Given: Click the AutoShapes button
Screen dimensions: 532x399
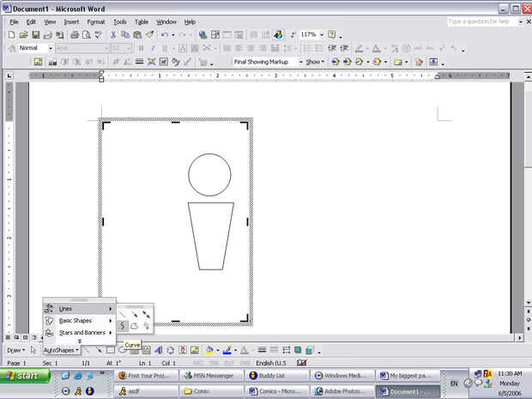Looking at the screenshot, I should coord(61,350).
